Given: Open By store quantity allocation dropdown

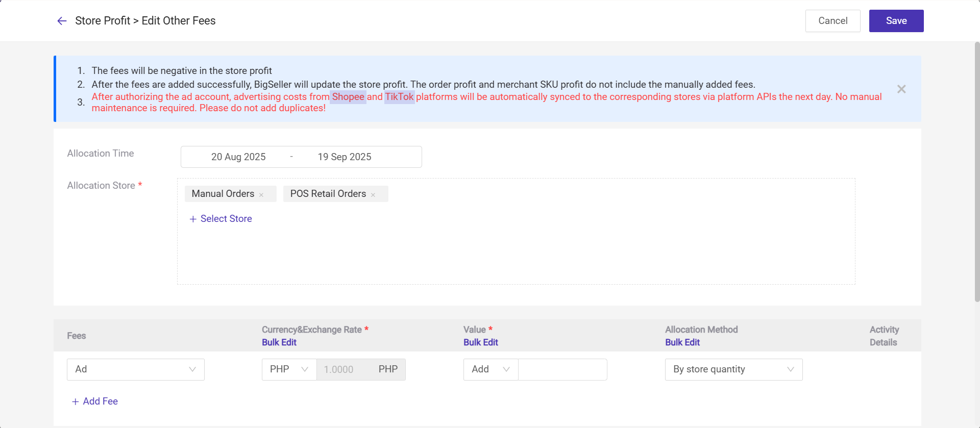Looking at the screenshot, I should tap(733, 369).
